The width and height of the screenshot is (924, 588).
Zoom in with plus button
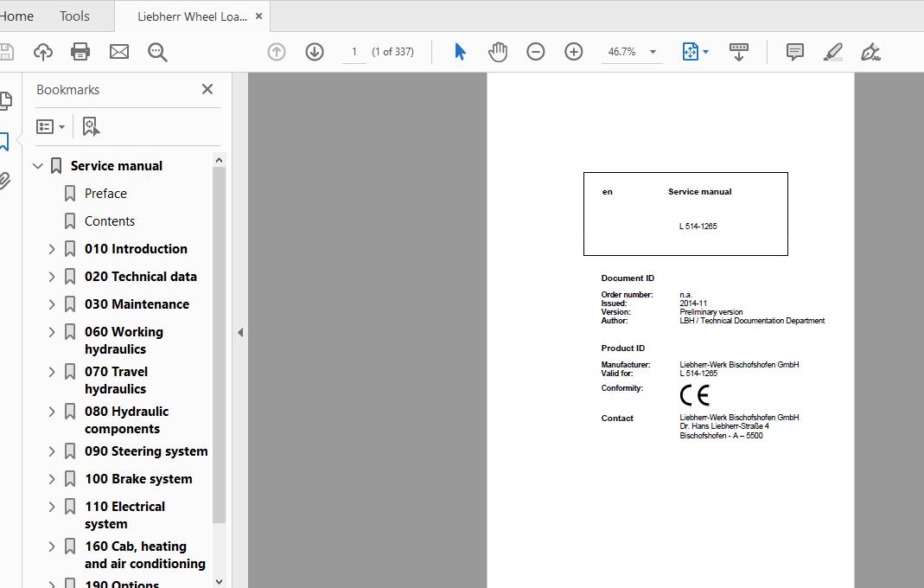pos(573,52)
